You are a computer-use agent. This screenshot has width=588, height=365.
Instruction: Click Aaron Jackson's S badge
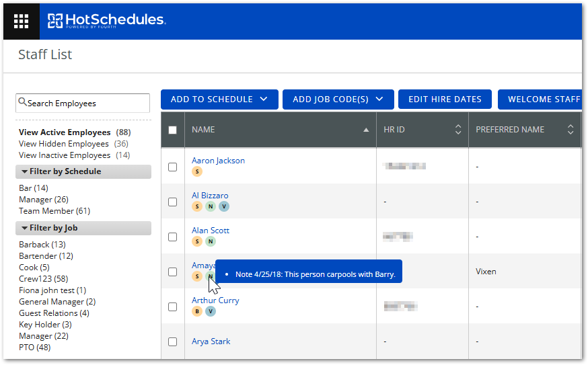pyautogui.click(x=197, y=171)
